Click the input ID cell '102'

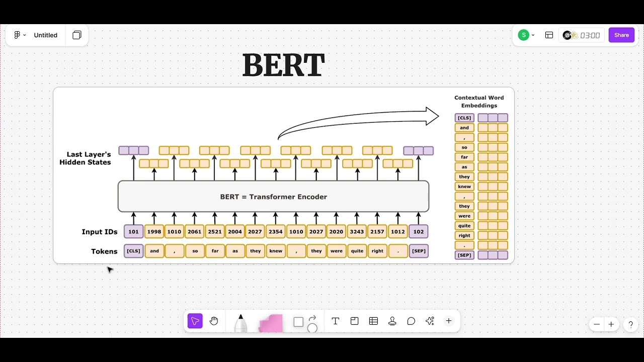click(419, 232)
